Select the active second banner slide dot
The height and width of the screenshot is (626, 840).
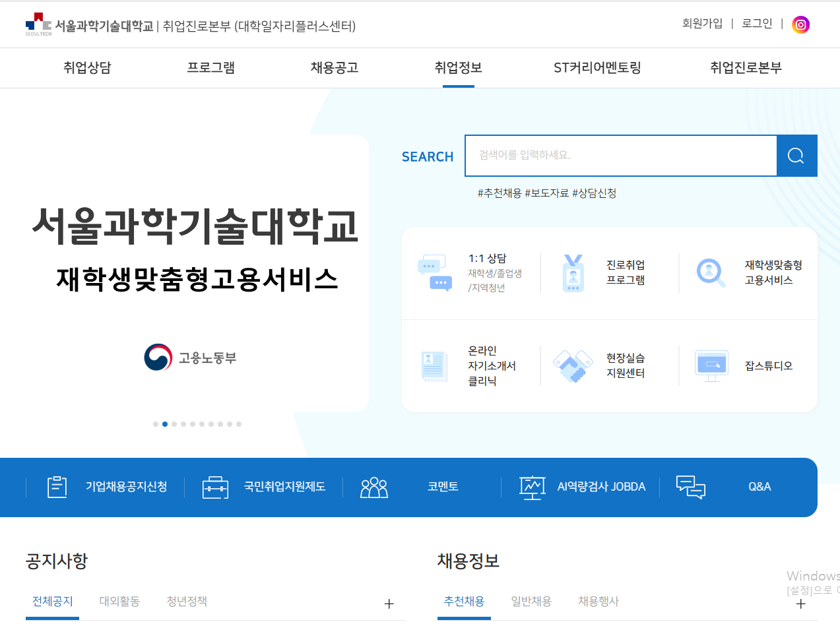point(165,424)
